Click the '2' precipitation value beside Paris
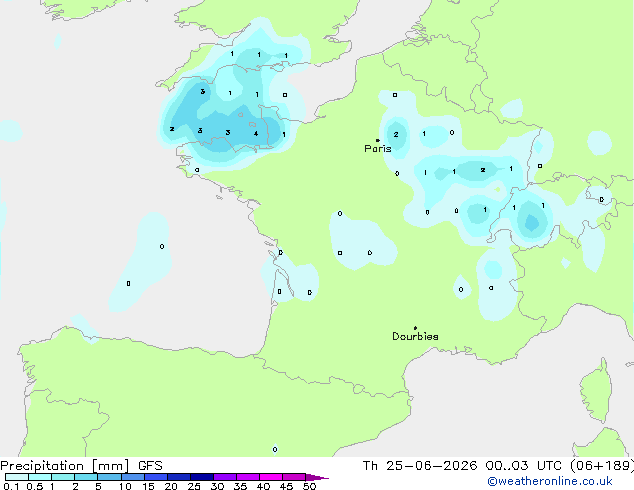Image resolution: width=634 pixels, height=490 pixels. click(x=396, y=134)
